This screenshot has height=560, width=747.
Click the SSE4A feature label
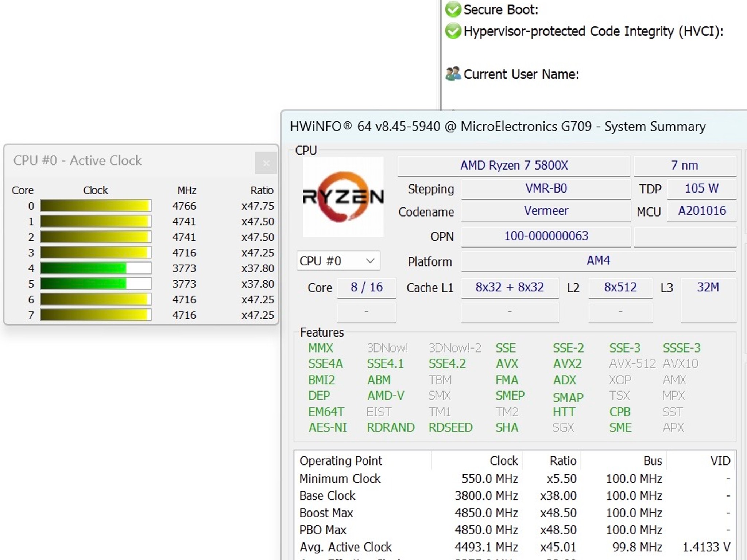tap(325, 364)
